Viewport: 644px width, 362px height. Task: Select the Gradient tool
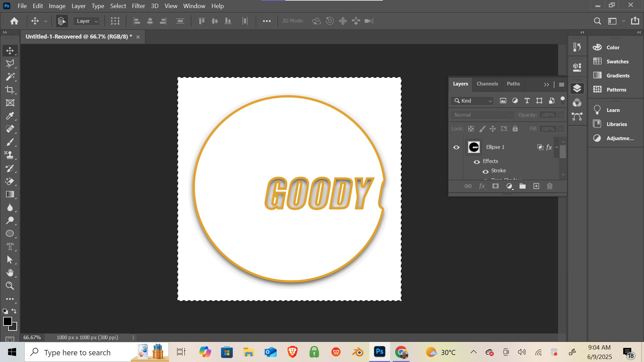10,194
